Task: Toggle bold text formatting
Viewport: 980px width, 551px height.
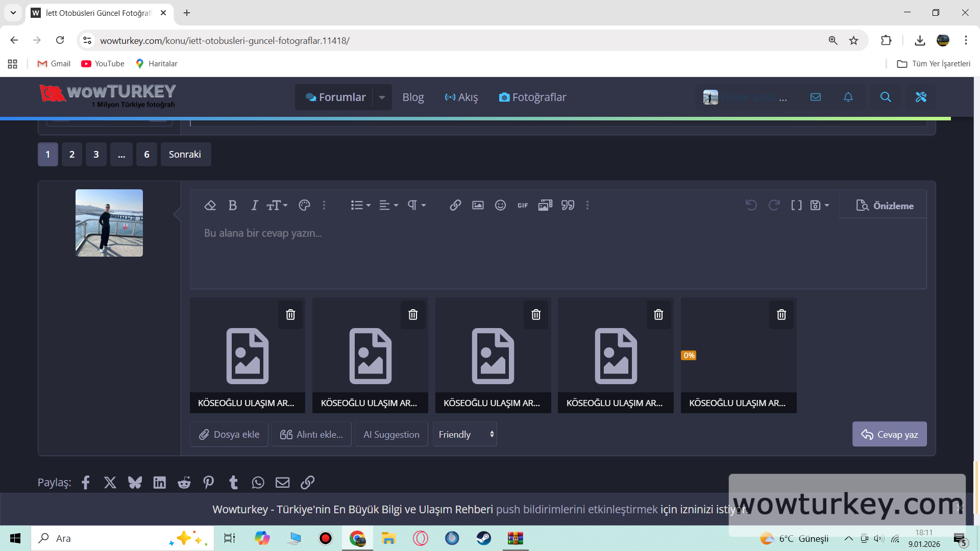Action: point(233,205)
